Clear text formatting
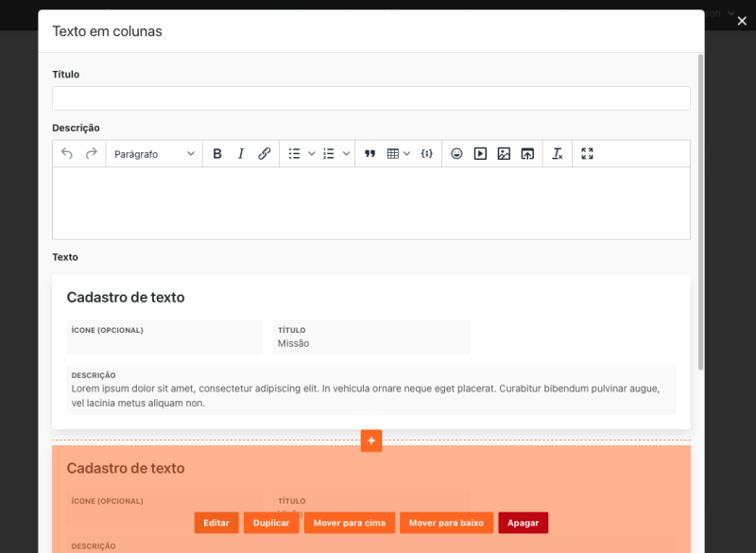This screenshot has height=553, width=756. point(558,153)
